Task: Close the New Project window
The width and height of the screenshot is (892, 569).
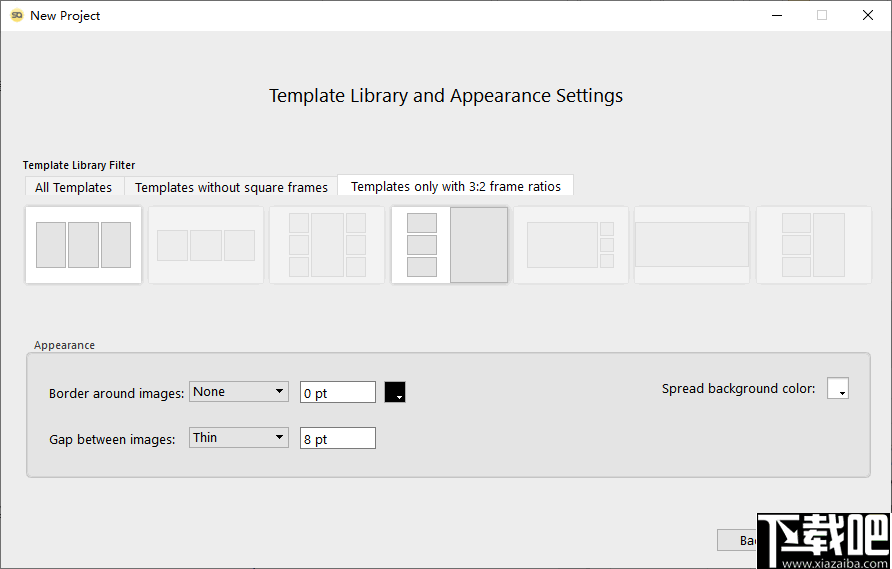Action: pos(868,15)
